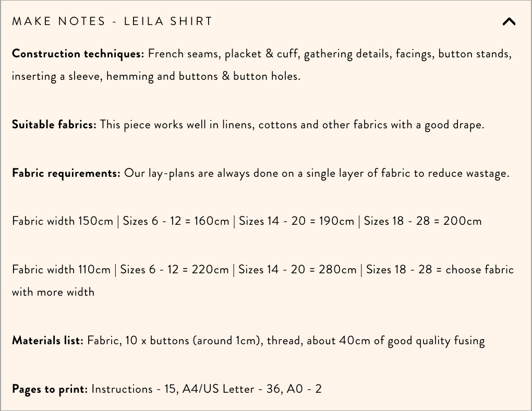Click the Sizes 6 - 12 = 160cm text
This screenshot has height=411, width=532.
coord(176,221)
